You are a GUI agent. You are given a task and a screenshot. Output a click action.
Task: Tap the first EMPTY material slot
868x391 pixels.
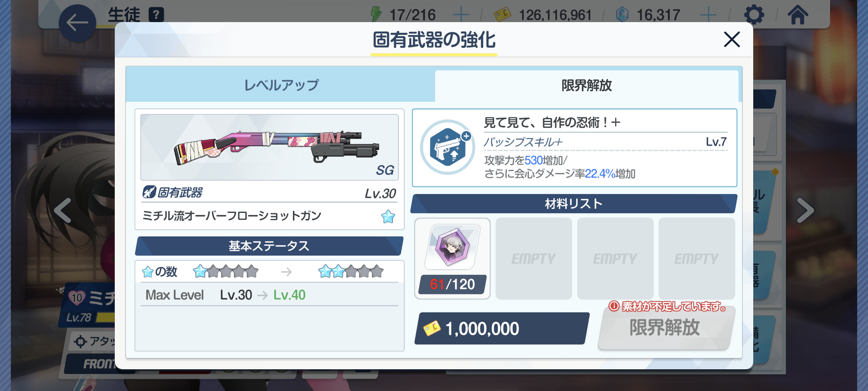click(x=534, y=259)
